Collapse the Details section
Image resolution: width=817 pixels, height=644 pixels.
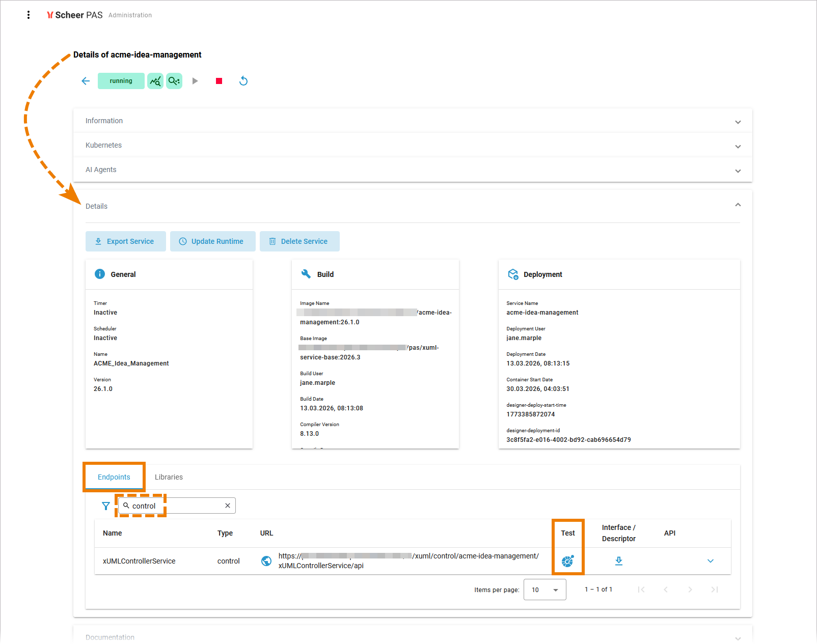coord(738,205)
